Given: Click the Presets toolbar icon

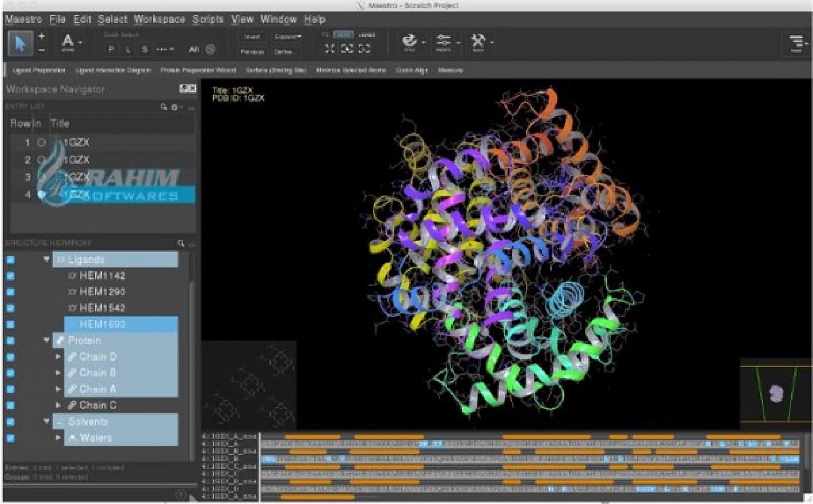Looking at the screenshot, I should click(x=445, y=41).
